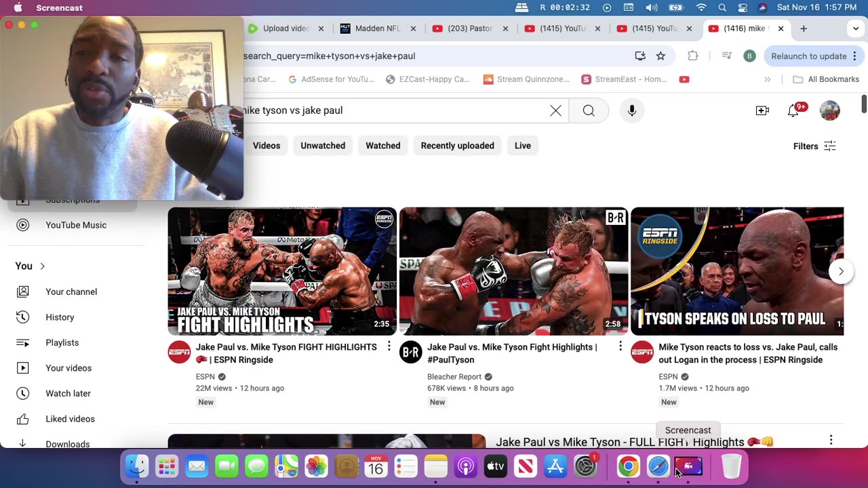Open Launchpad from the dock

point(167,466)
